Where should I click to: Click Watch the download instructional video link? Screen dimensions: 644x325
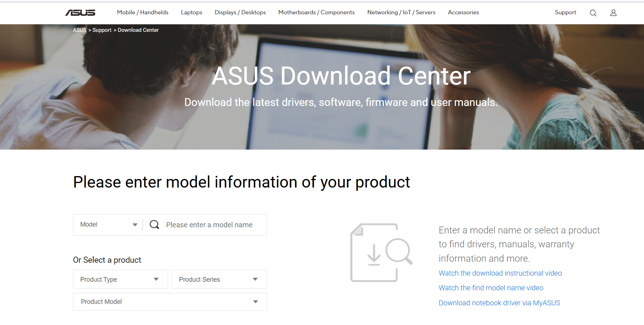pyautogui.click(x=500, y=273)
